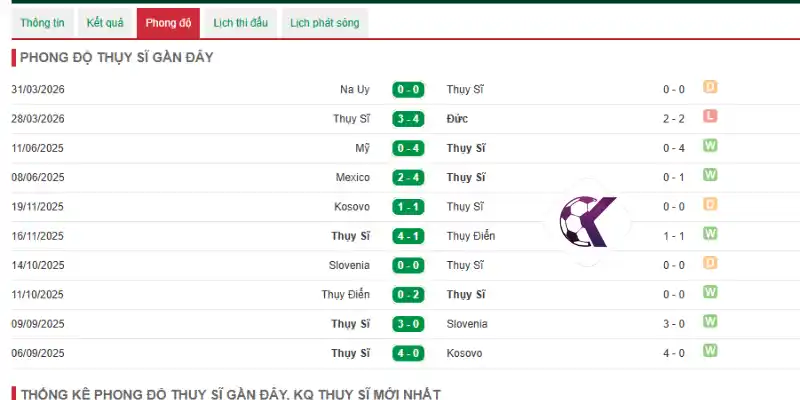Click the W badge on the Mỹ match row
800x400 pixels.
click(x=710, y=146)
